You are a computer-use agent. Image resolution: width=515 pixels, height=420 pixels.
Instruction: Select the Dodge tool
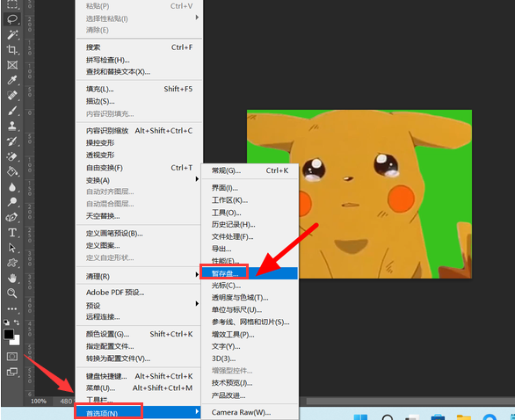(12, 201)
